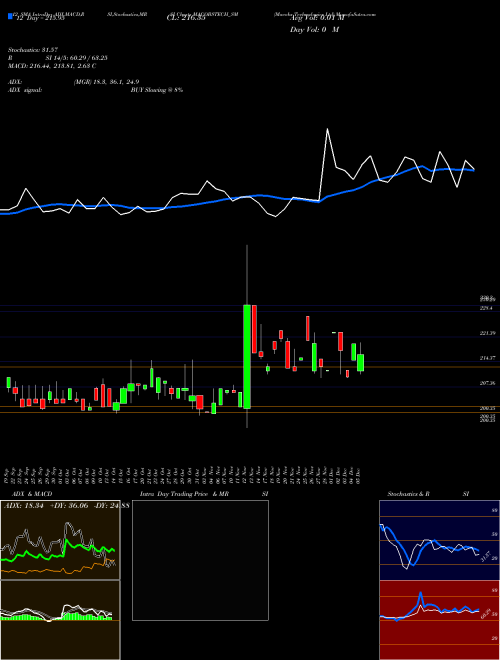Viewport: 500px width, 660px height.
Task: Click the empty intraday trading price chart box
Action: 200,560
